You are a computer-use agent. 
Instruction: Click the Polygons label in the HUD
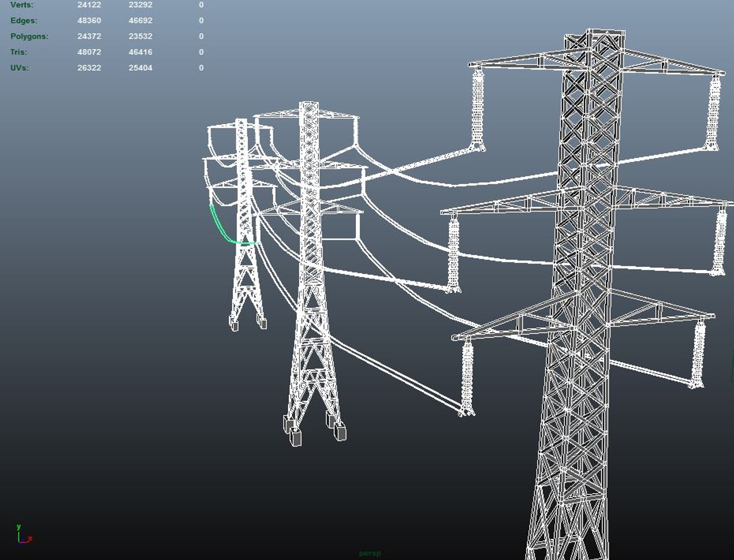[30, 36]
